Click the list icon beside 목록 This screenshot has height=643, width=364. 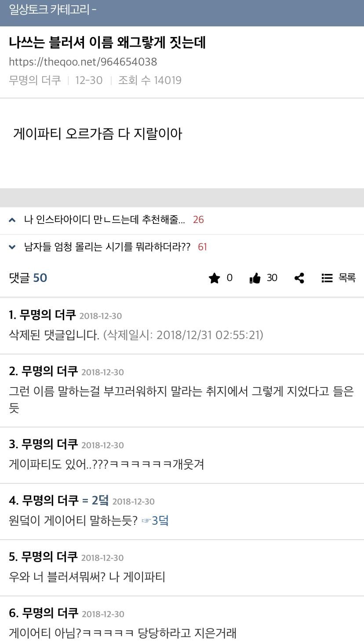(x=327, y=278)
